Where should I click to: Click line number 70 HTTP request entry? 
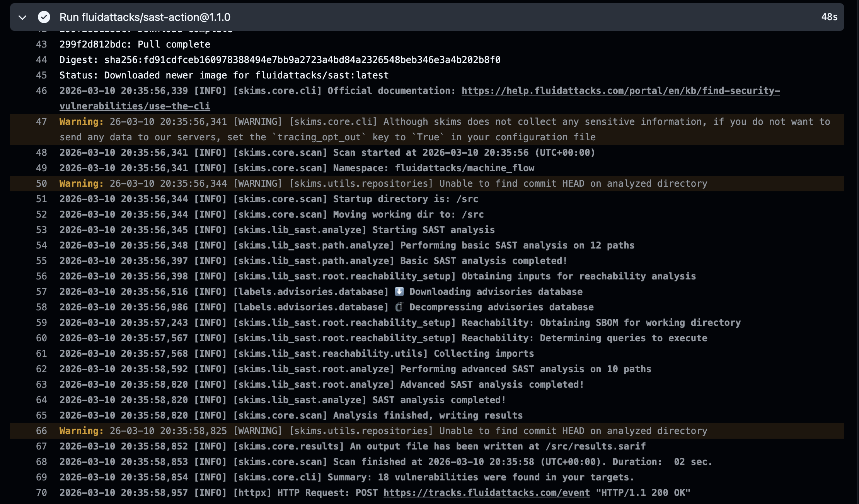pyautogui.click(x=41, y=492)
